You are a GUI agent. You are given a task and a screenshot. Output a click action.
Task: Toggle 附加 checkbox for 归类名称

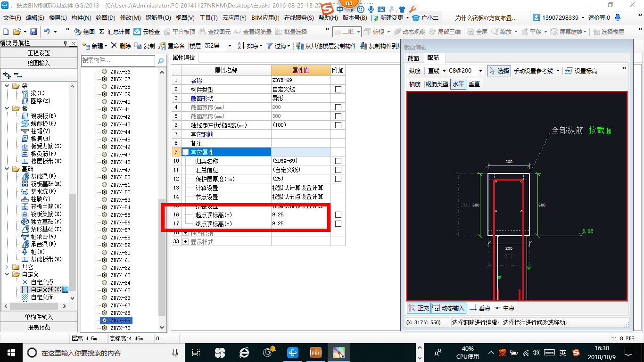point(338,161)
